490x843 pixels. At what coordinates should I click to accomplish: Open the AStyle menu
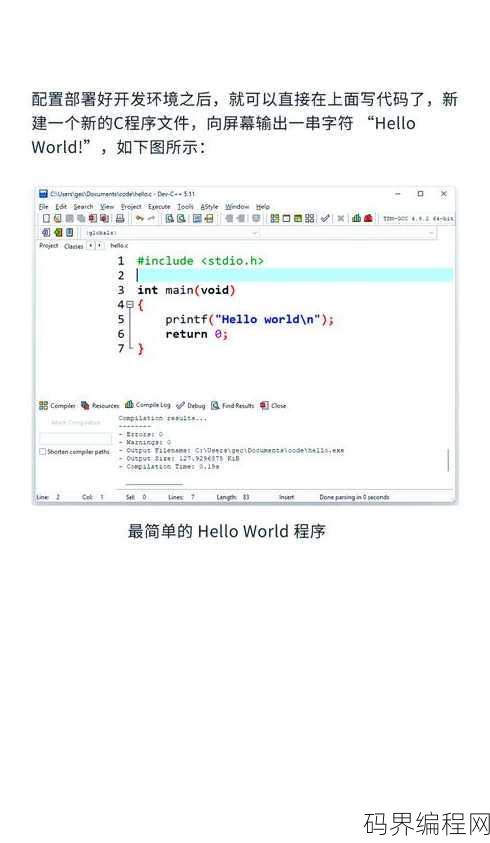coord(209,206)
